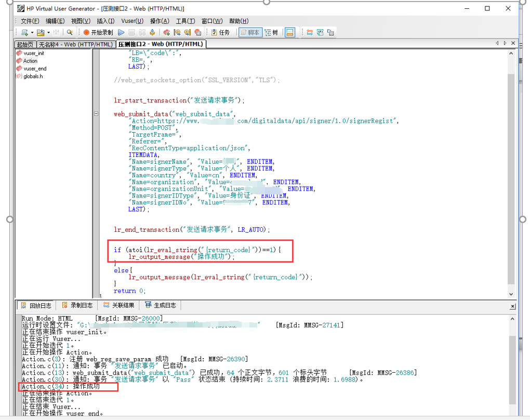Switch to the 生成日志 tab
530x420 pixels.
(x=161, y=305)
